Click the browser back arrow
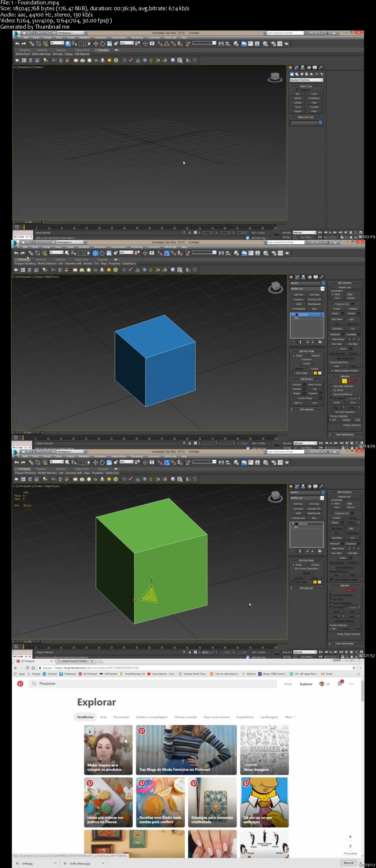The height and width of the screenshot is (868, 376). 15,668
